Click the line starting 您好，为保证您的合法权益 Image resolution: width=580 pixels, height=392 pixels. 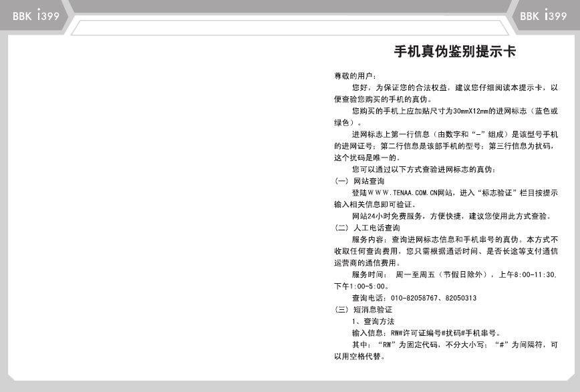click(454, 87)
